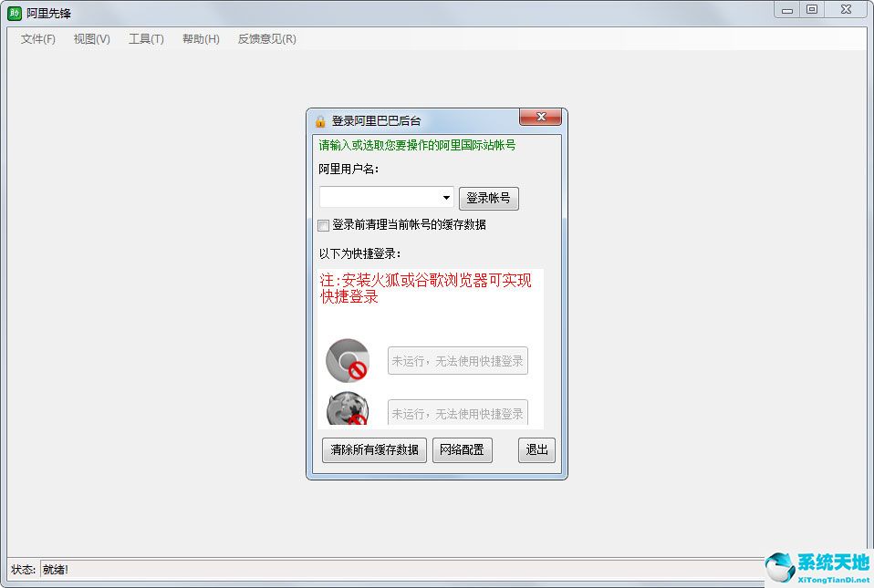Viewport: 874px width, 588px height.
Task: Click Firefox's 未运行，无法使用快捷登录 button
Action: (458, 413)
